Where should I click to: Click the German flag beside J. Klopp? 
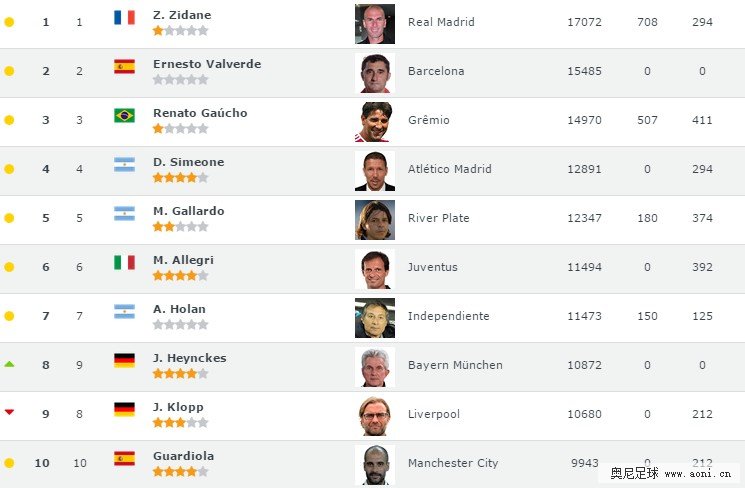[x=124, y=410]
